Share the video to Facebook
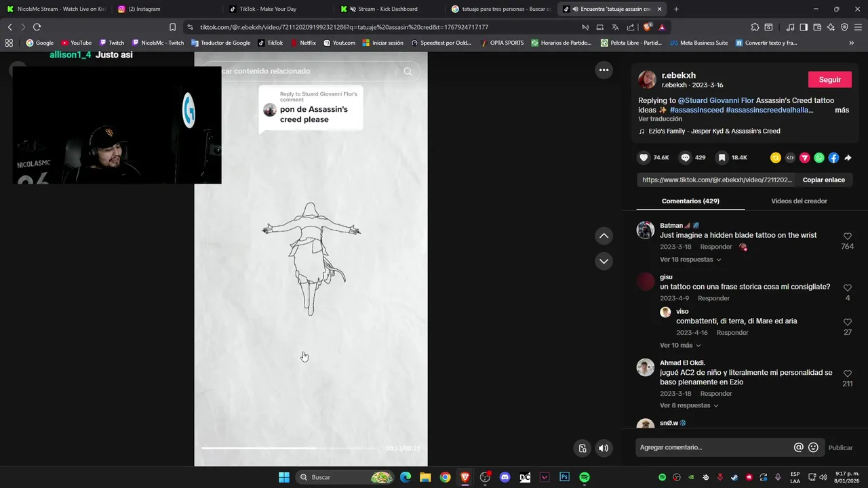This screenshot has height=488, width=868. pyautogui.click(x=833, y=158)
